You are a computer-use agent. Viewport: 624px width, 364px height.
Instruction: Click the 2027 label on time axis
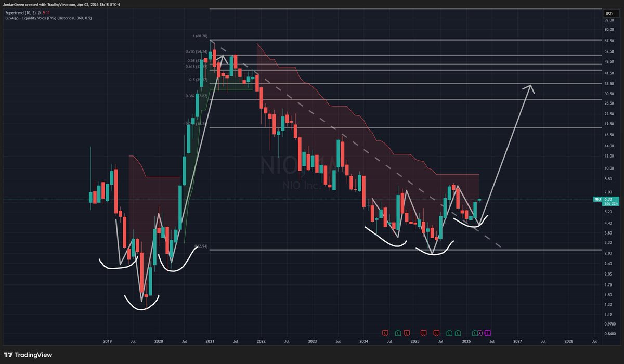[x=517, y=341]
